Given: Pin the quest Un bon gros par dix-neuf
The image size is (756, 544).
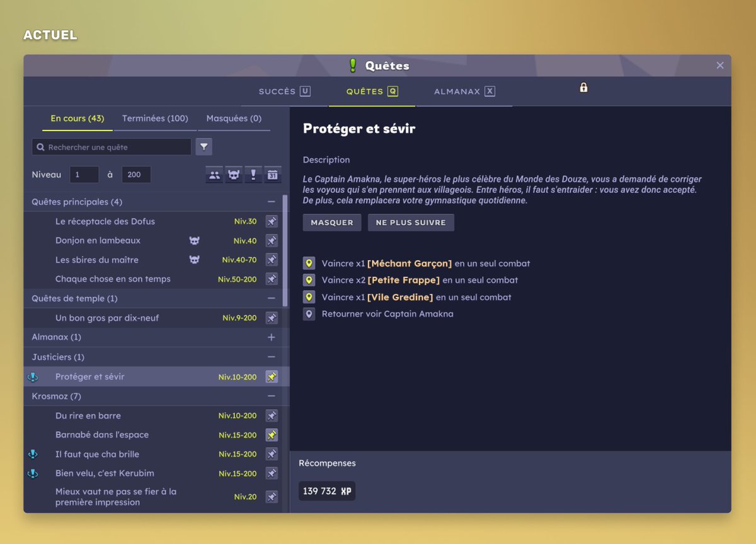Looking at the screenshot, I should coord(272,318).
